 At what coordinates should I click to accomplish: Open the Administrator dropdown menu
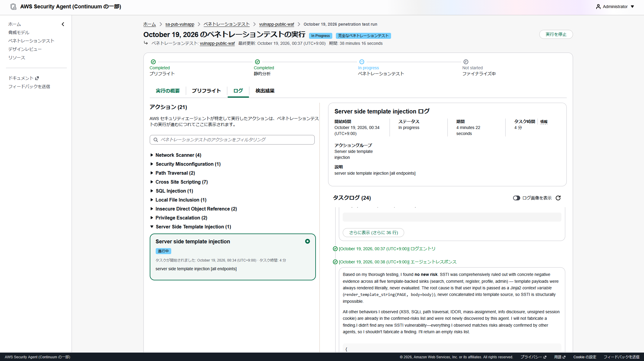(x=615, y=7)
